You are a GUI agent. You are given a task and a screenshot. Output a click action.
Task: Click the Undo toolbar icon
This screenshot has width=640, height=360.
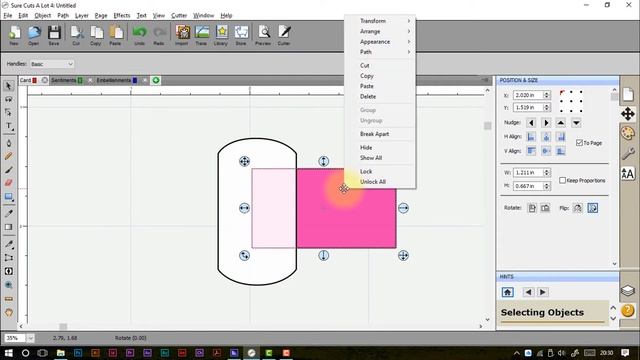[139, 35]
